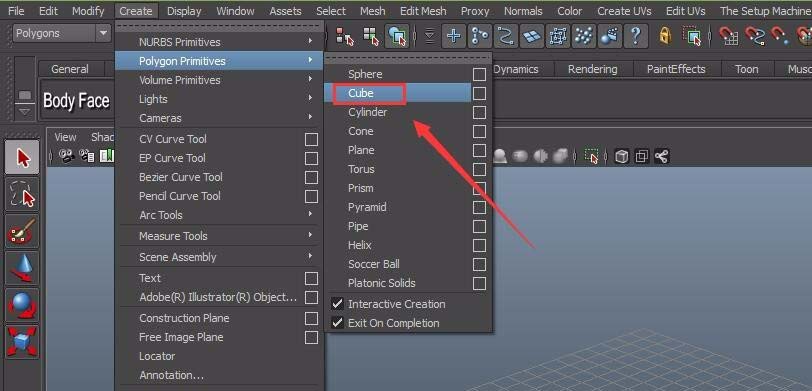Toggle the question-mark miscellaneous mask icon
The height and width of the screenshot is (391, 812).
point(636,36)
